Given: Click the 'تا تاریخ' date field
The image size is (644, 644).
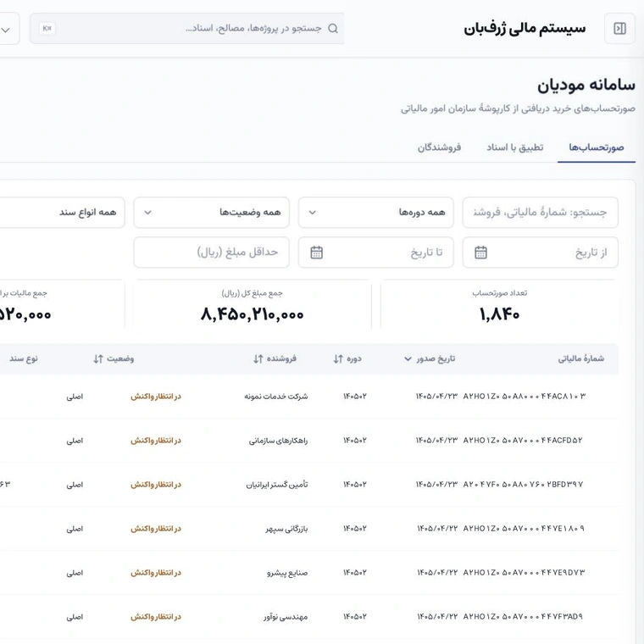Looking at the screenshot, I should (375, 253).
